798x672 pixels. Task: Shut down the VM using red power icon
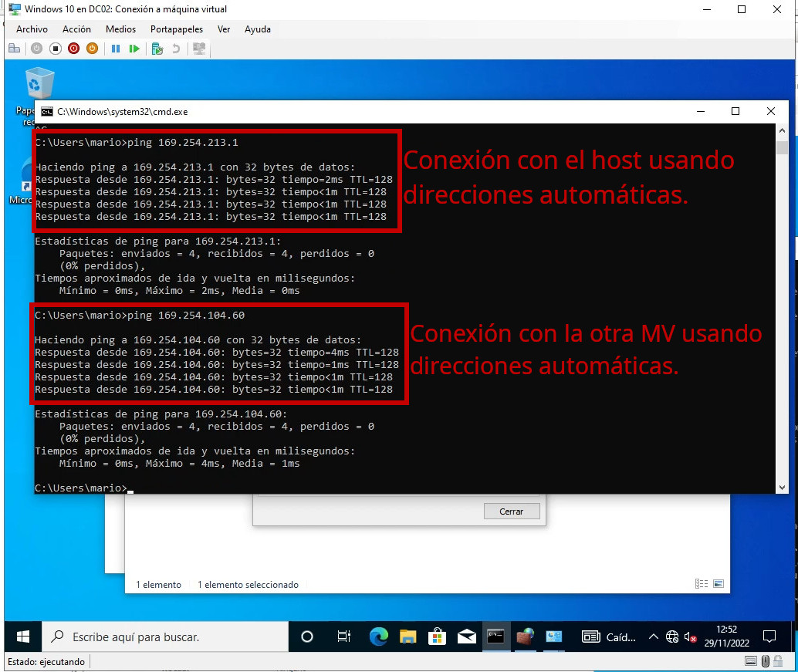coord(73,49)
